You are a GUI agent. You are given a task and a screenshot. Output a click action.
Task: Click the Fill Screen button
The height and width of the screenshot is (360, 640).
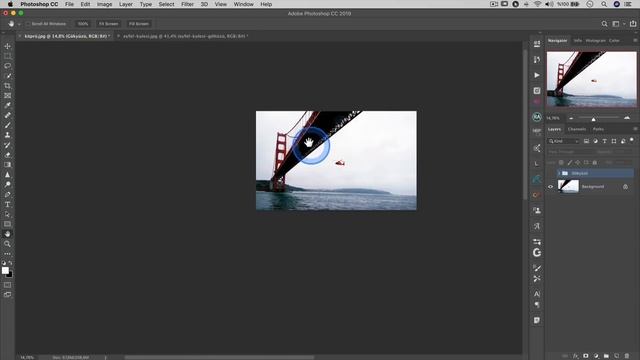(x=139, y=24)
